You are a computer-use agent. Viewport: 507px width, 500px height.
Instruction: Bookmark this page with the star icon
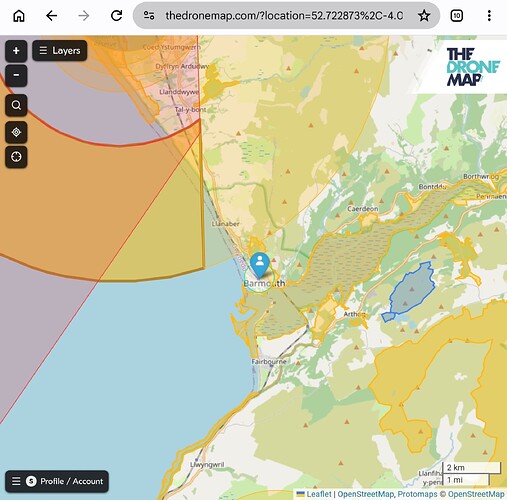[x=424, y=16]
